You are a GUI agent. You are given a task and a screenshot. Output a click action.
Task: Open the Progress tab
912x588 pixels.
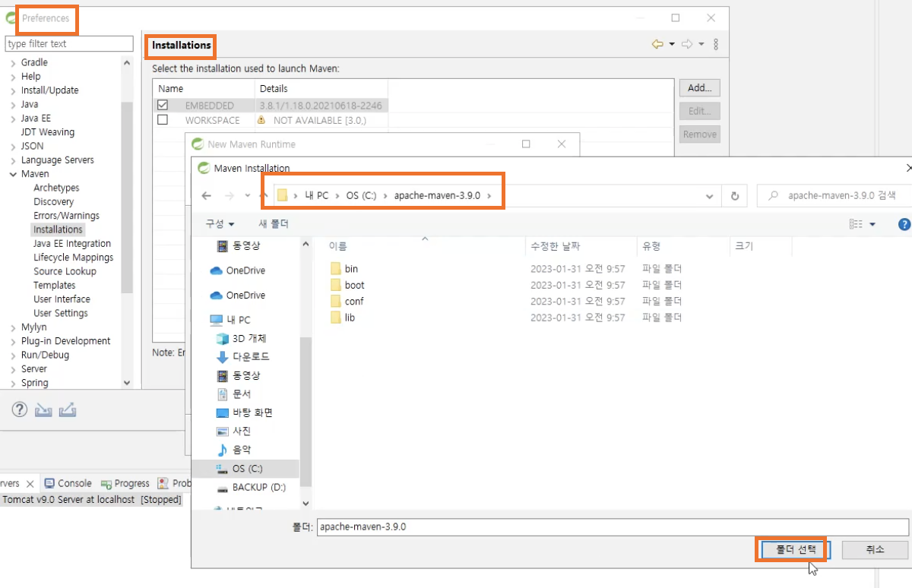[x=126, y=483]
